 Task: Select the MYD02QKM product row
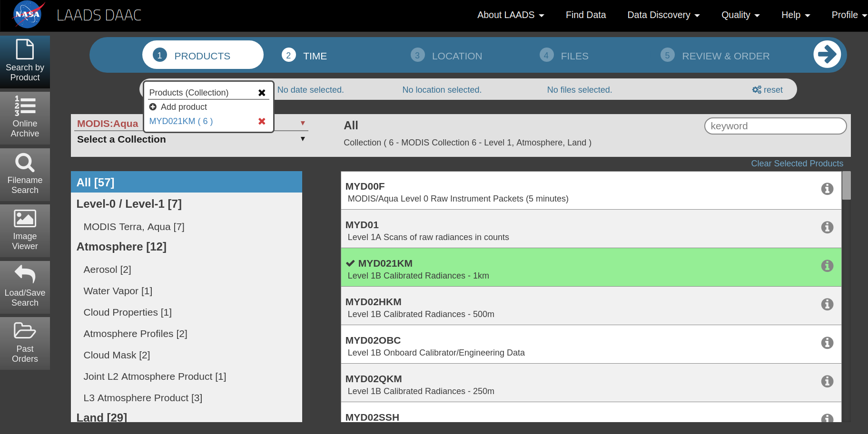pyautogui.click(x=591, y=383)
